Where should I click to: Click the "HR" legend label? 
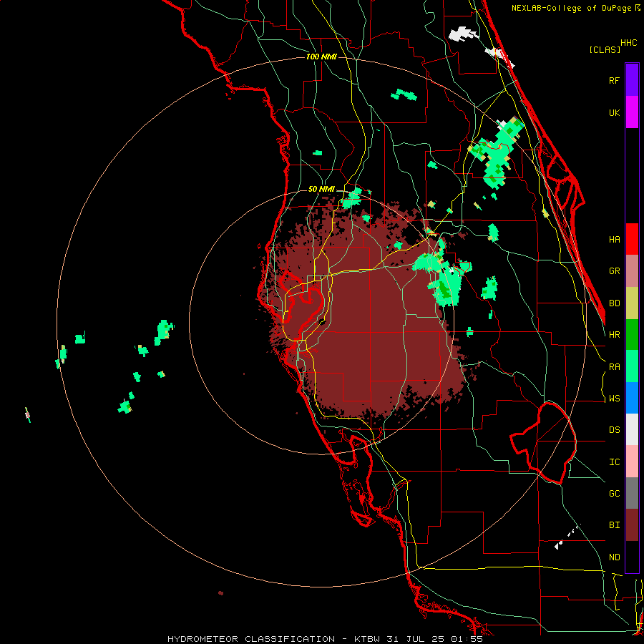614,335
